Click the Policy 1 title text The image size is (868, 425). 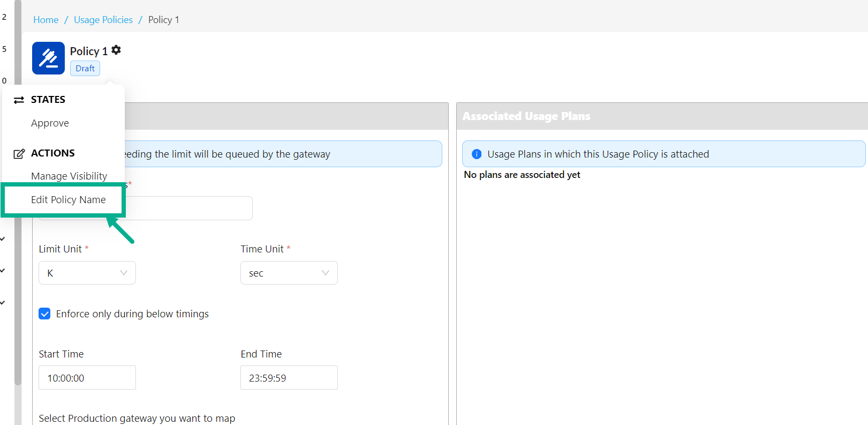point(89,51)
